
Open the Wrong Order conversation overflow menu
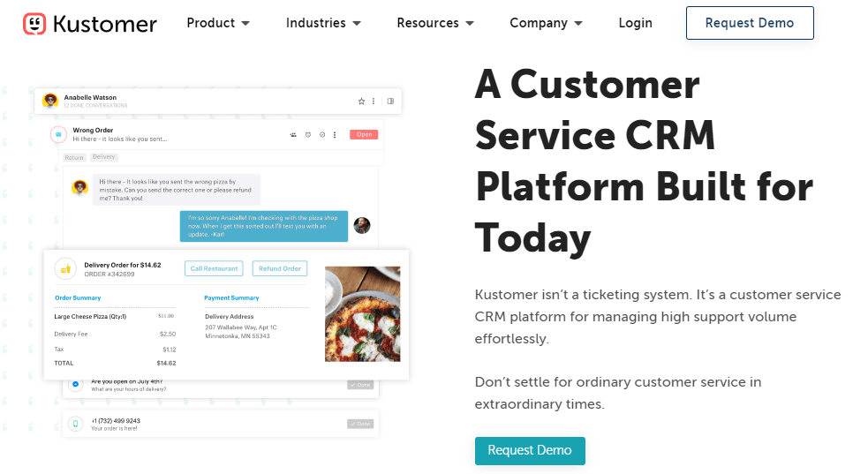[x=335, y=135]
